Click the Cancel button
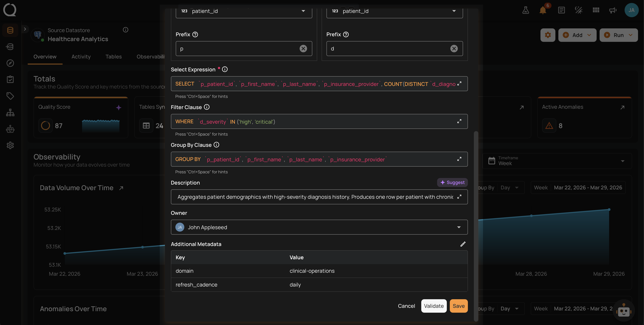This screenshot has height=325, width=644. tap(406, 306)
